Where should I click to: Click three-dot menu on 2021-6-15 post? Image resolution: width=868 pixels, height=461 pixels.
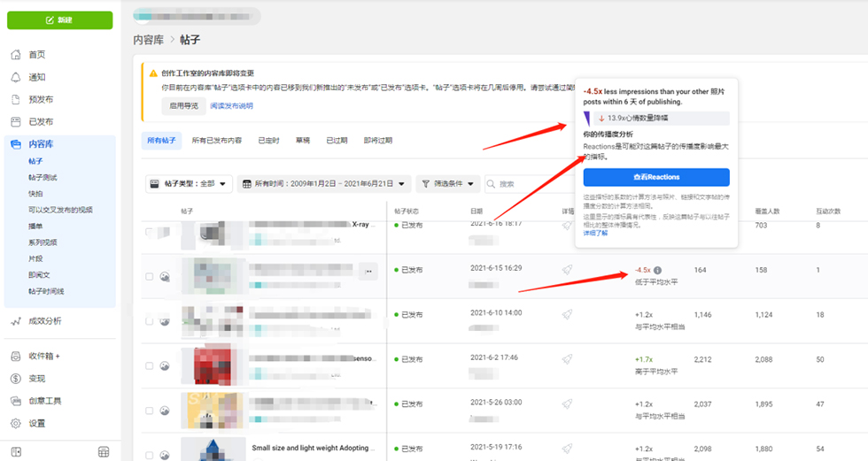coord(368,270)
